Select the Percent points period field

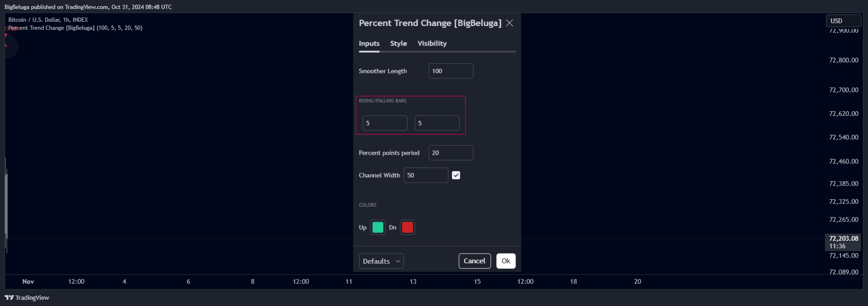[451, 153]
